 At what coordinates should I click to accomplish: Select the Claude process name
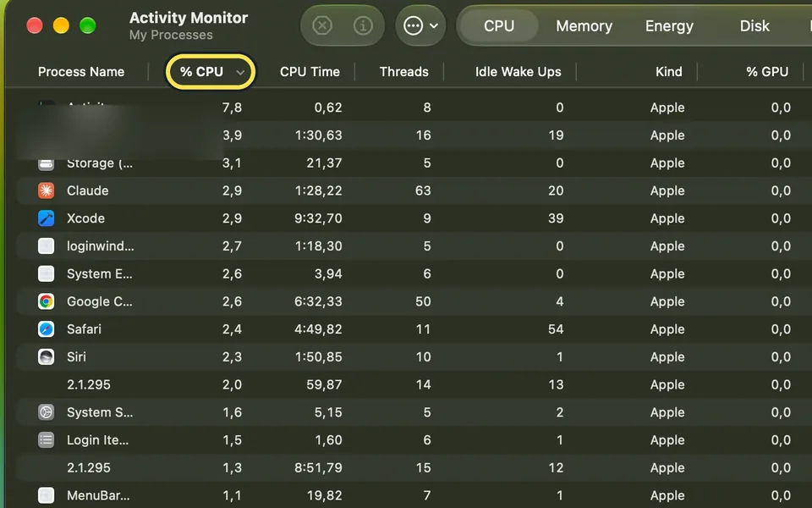pos(87,190)
